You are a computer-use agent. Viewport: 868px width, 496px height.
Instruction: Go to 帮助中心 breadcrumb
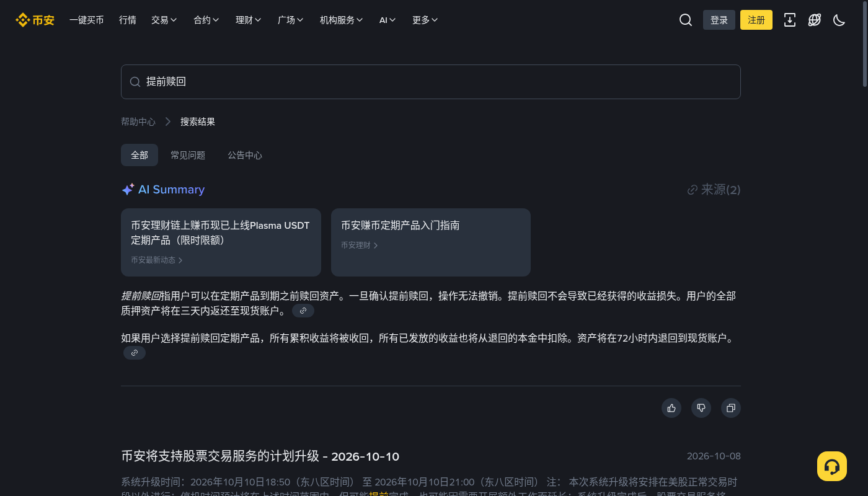[x=138, y=122]
